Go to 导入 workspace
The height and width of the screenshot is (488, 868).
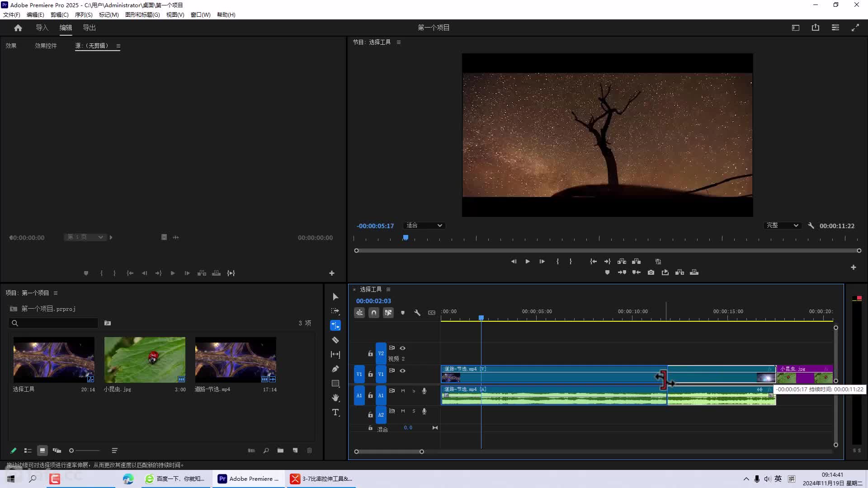(42, 28)
